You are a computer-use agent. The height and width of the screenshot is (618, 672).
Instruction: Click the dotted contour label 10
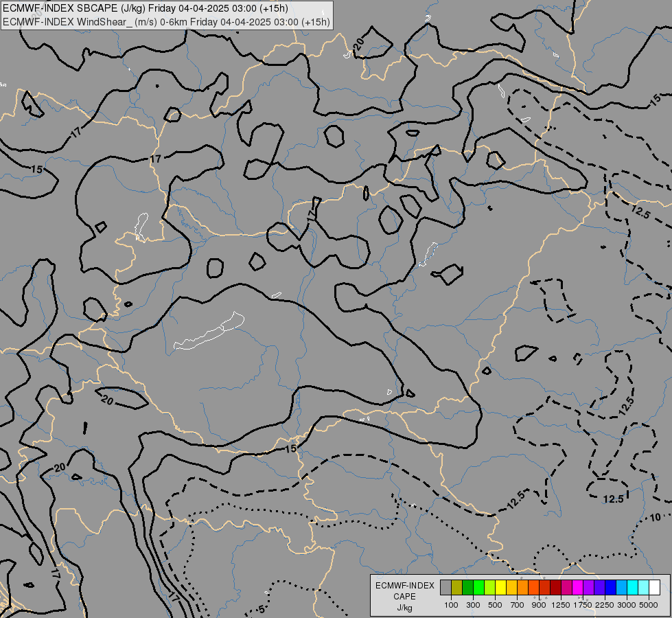tap(655, 518)
